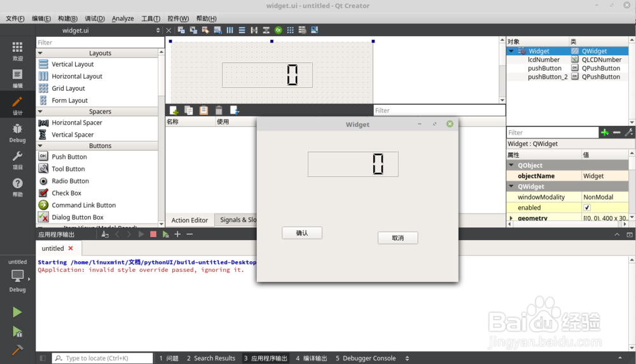Focus the widget box Filter field

coord(100,43)
